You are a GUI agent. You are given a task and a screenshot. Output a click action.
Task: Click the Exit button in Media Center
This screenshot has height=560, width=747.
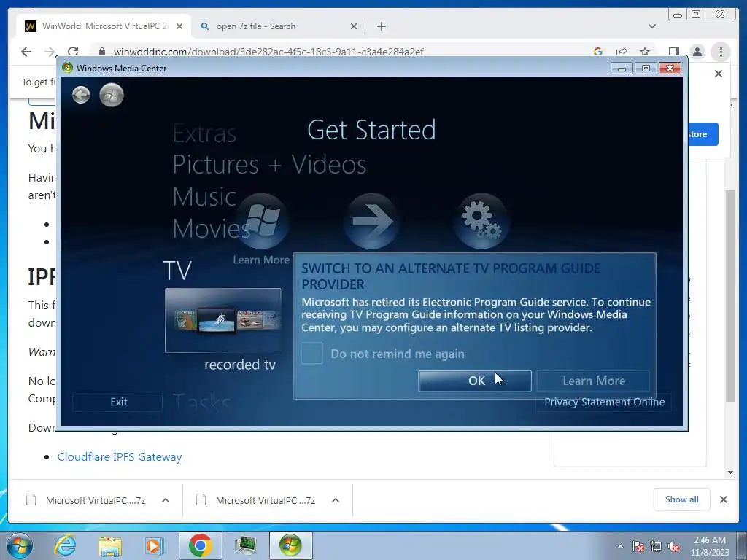tap(118, 402)
